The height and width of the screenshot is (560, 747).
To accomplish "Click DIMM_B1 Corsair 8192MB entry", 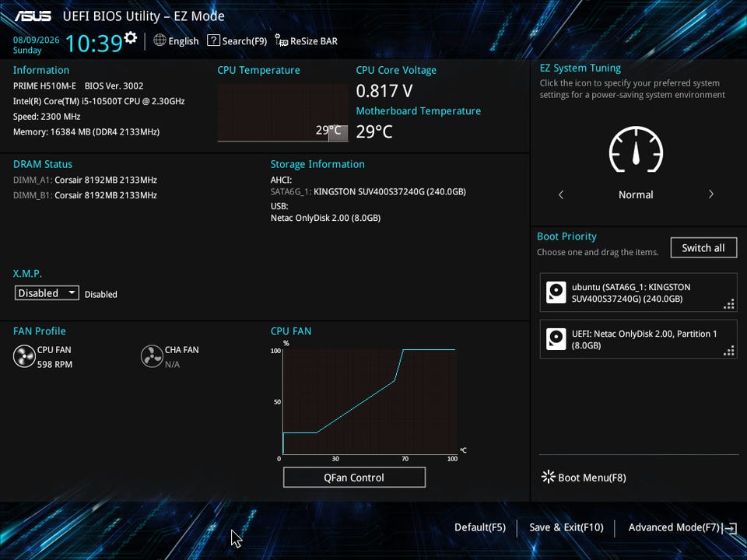I will point(85,195).
